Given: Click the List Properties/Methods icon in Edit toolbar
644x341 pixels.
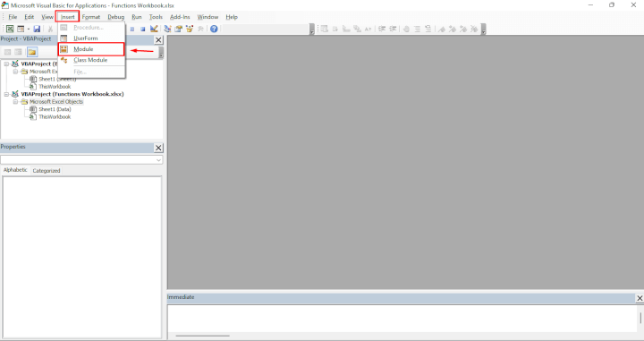Looking at the screenshot, I should [x=325, y=29].
